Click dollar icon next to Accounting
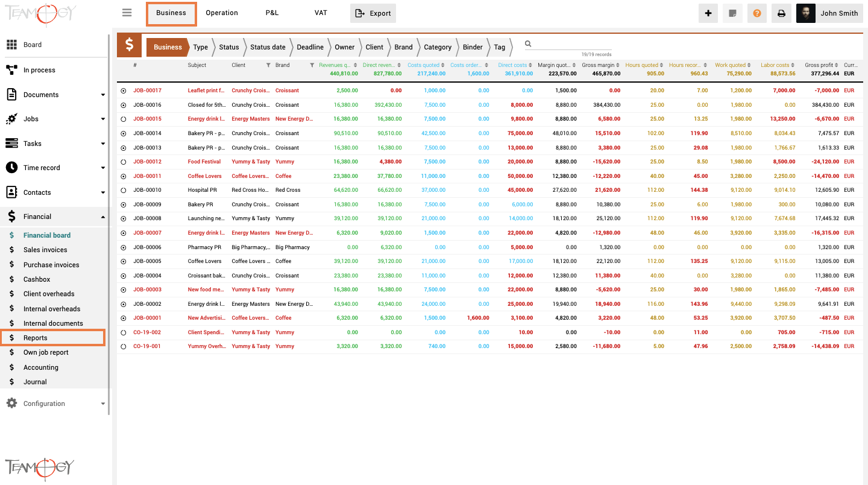 pos(11,367)
